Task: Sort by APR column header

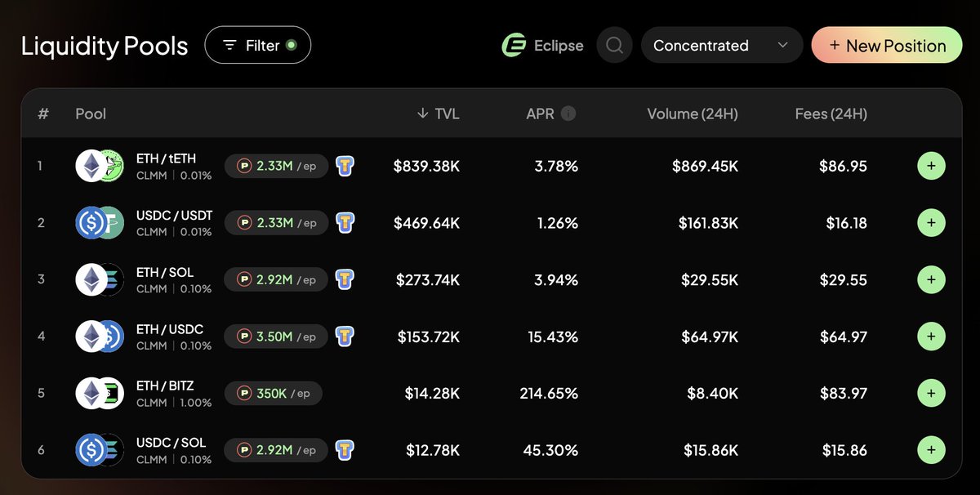Action: click(540, 114)
